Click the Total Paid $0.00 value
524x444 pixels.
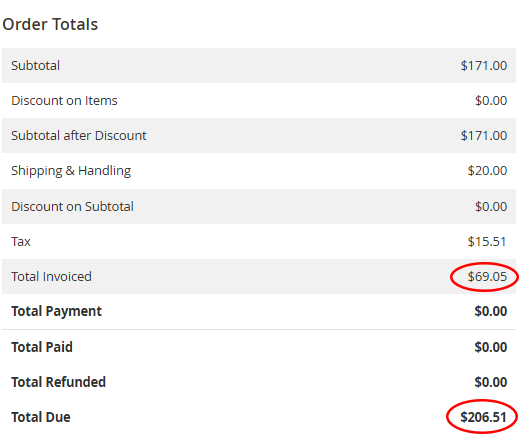(491, 347)
